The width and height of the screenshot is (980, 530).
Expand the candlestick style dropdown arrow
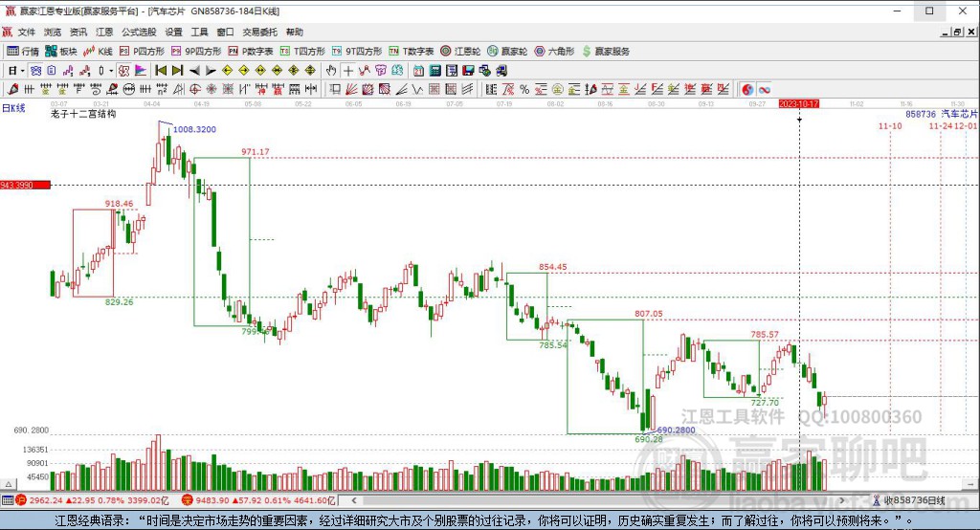(x=111, y=71)
